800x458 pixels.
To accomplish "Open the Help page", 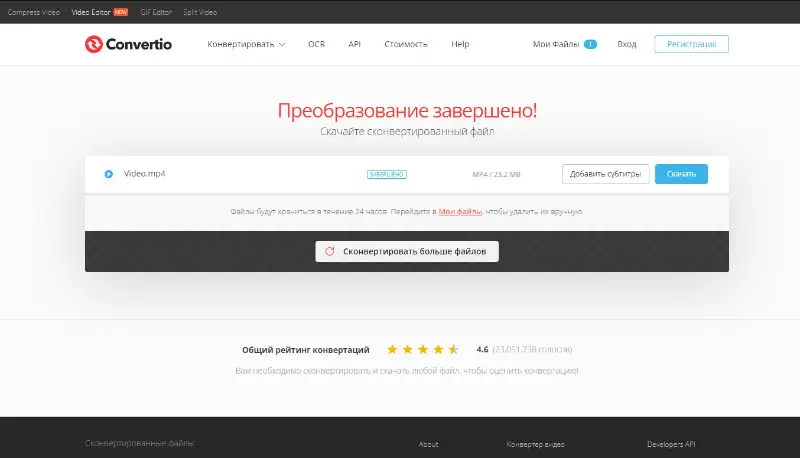I will click(x=460, y=44).
